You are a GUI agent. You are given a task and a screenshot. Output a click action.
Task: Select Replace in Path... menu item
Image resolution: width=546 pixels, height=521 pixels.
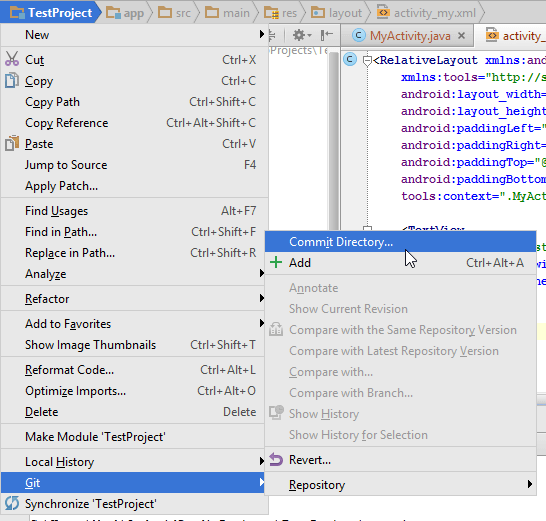point(134,252)
